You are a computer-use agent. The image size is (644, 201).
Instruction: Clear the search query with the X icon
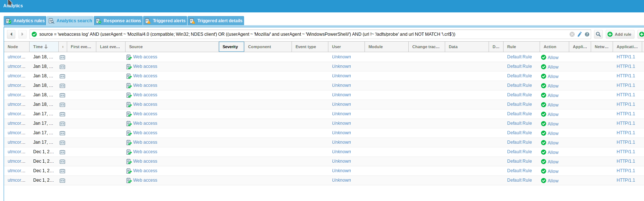pyautogui.click(x=572, y=34)
